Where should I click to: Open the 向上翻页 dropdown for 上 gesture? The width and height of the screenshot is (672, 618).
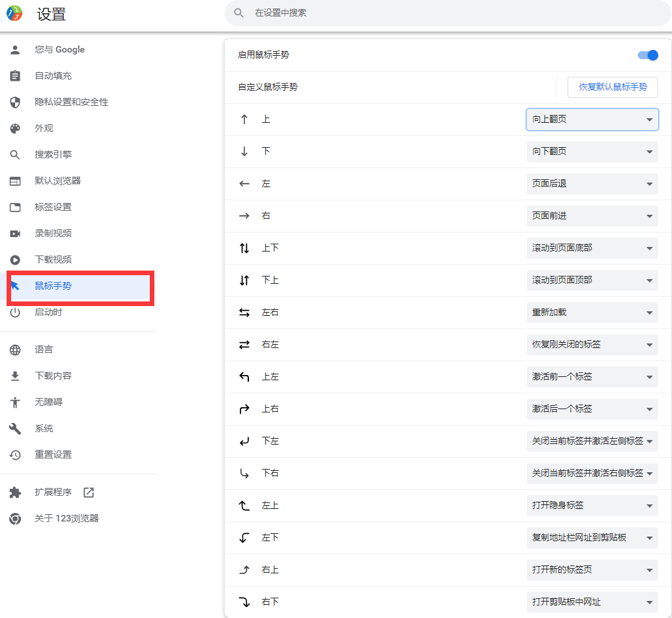click(x=592, y=120)
